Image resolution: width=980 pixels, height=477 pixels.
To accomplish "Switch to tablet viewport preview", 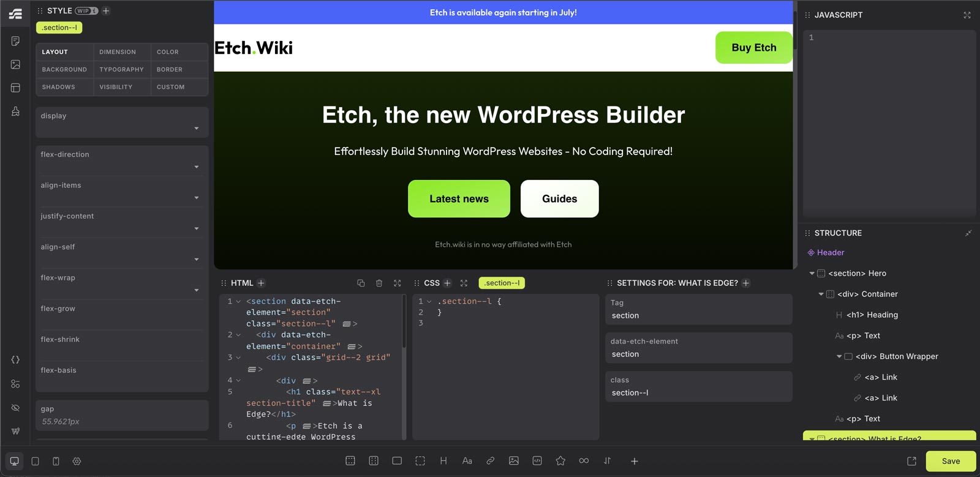I will tap(36, 461).
